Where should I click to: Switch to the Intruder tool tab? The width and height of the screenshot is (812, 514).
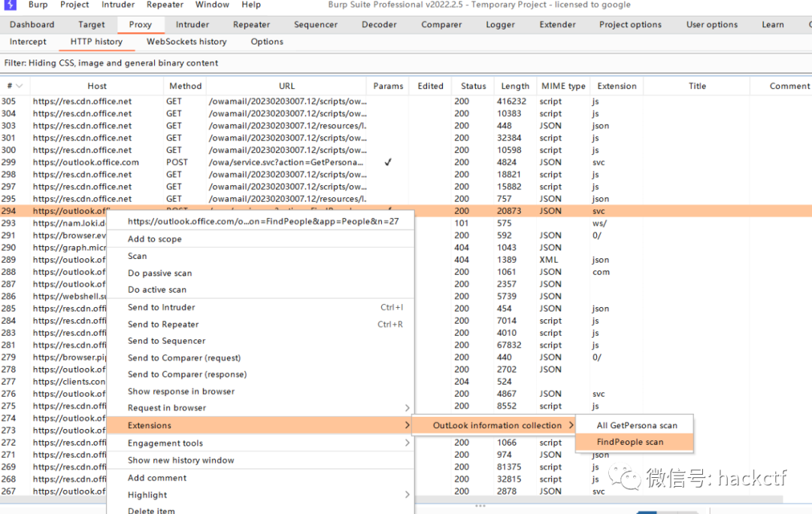(x=192, y=24)
